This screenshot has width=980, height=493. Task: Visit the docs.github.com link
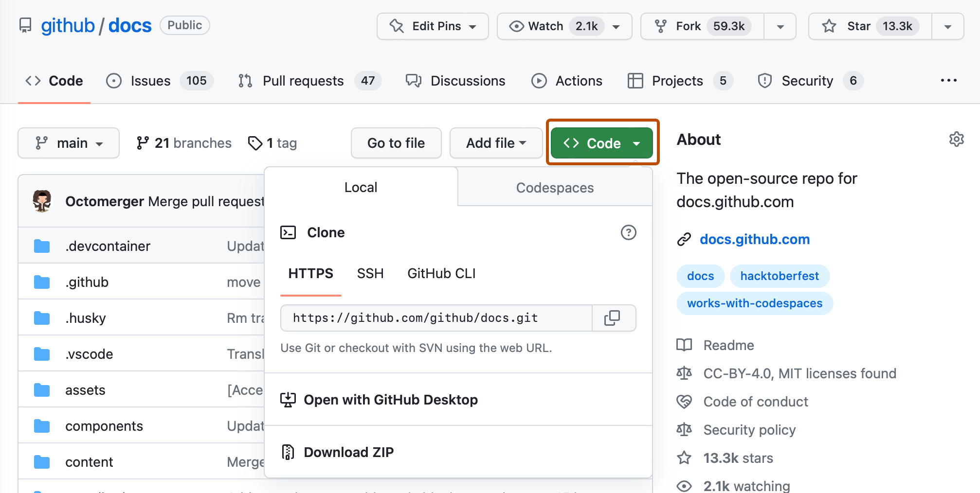tap(754, 239)
